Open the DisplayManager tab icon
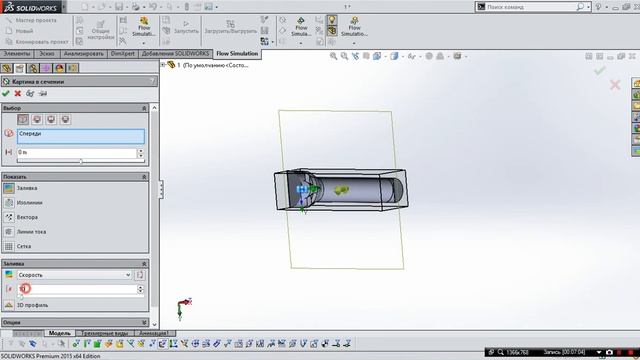The width and height of the screenshot is (640, 360). pyautogui.click(x=60, y=68)
